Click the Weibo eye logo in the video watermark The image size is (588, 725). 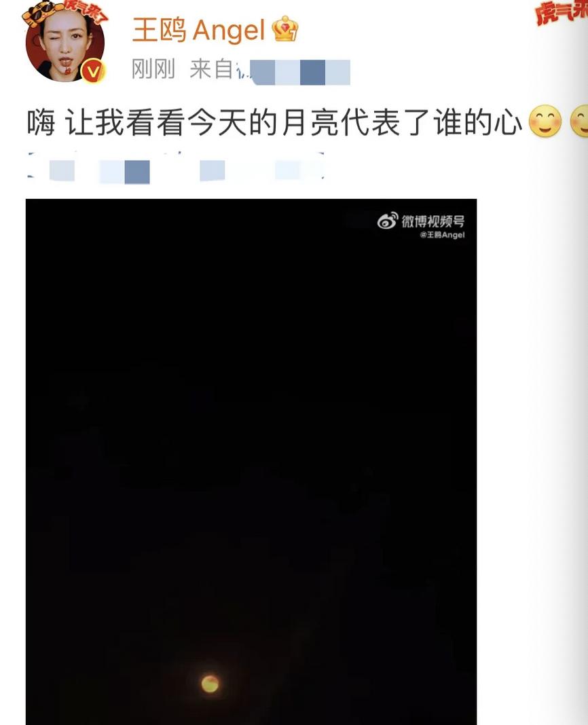coord(388,221)
